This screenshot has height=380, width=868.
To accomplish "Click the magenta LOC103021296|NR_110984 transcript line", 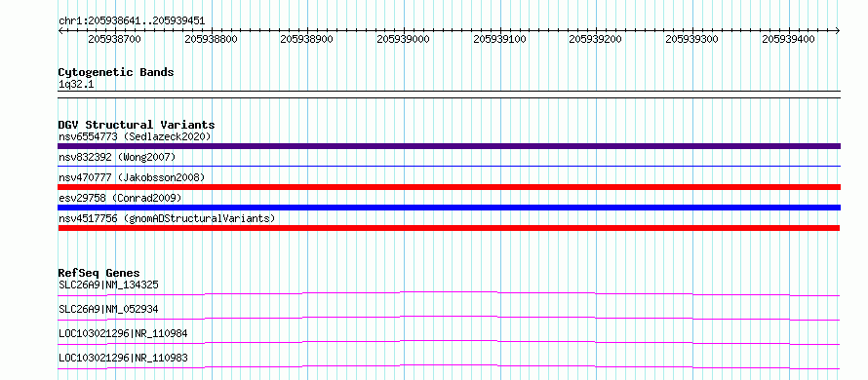I will 449,342.
